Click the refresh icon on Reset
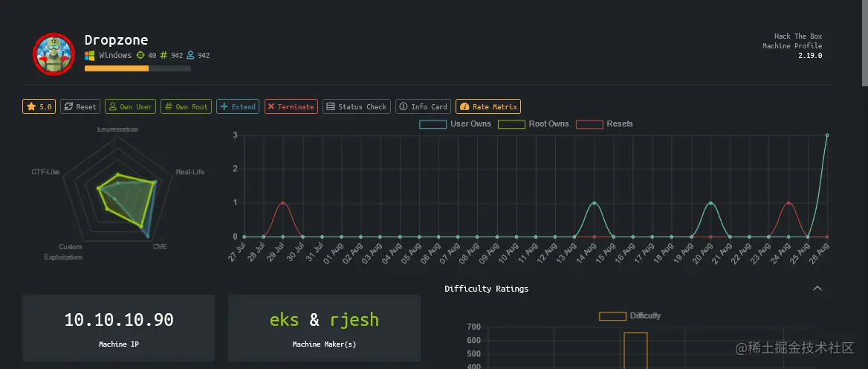The width and height of the screenshot is (868, 369). (68, 106)
